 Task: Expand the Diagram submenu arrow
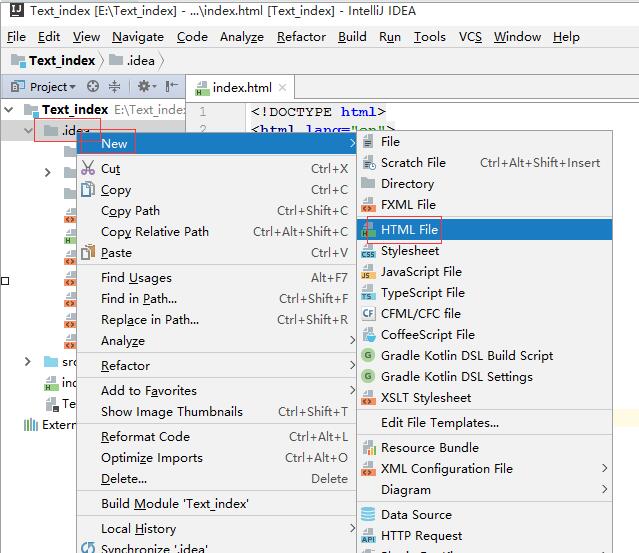point(605,489)
